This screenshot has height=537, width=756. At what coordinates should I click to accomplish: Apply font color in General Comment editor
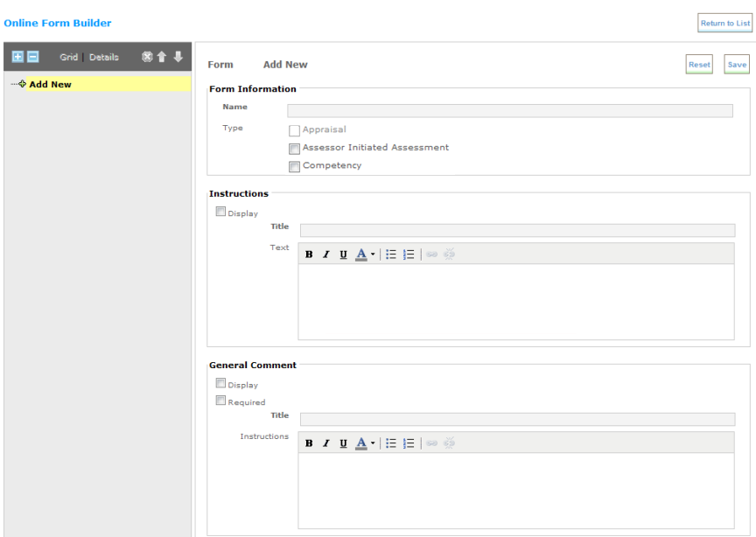pos(360,443)
